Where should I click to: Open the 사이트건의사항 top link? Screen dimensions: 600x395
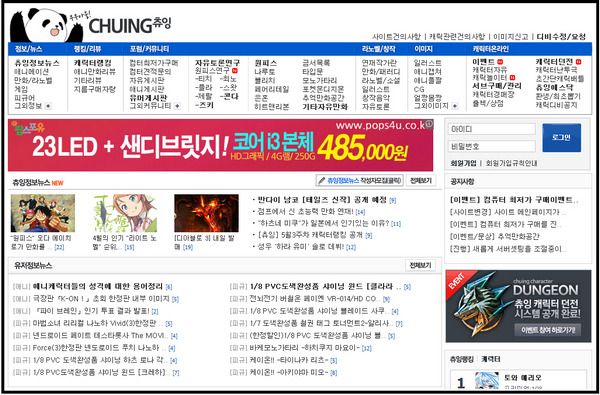point(396,37)
